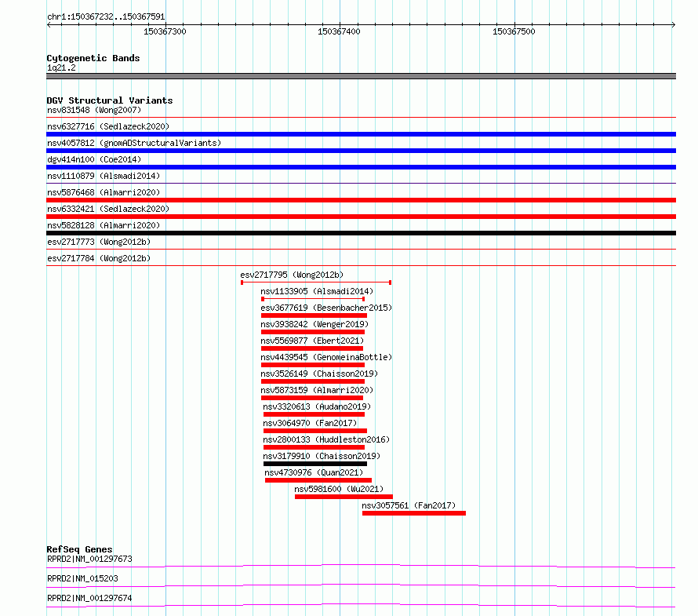Open variant dgv414n100 (Coe2014)
Viewport: 698px width, 616px height.
94,159
